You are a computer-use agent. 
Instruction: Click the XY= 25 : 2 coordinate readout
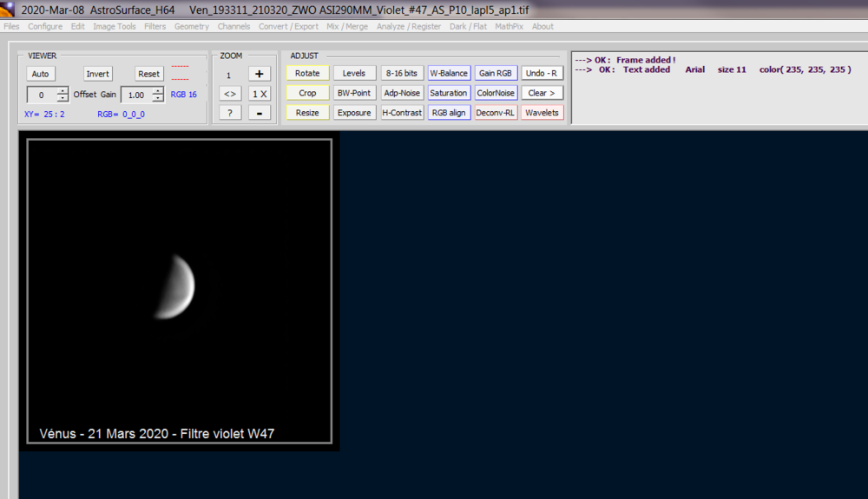[44, 114]
